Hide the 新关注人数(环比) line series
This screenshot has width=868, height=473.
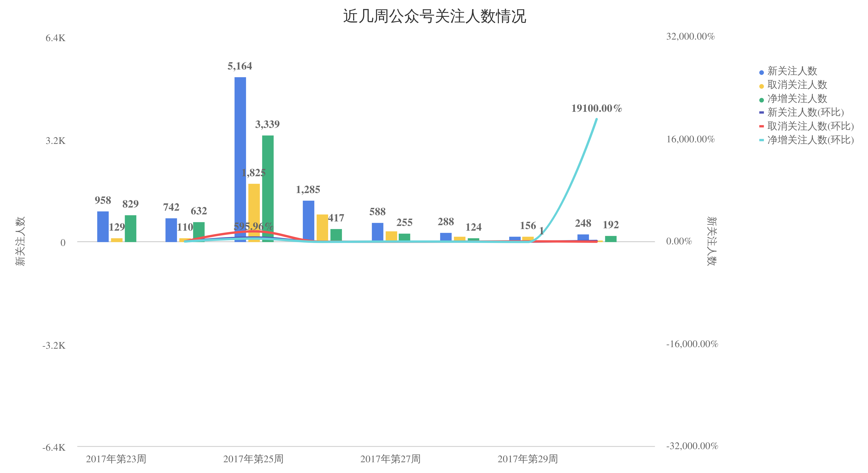pos(805,113)
